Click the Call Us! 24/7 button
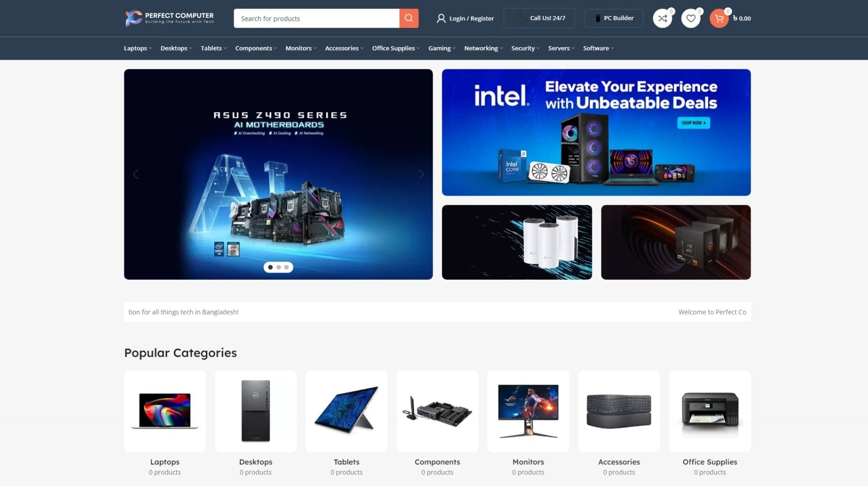 point(539,18)
